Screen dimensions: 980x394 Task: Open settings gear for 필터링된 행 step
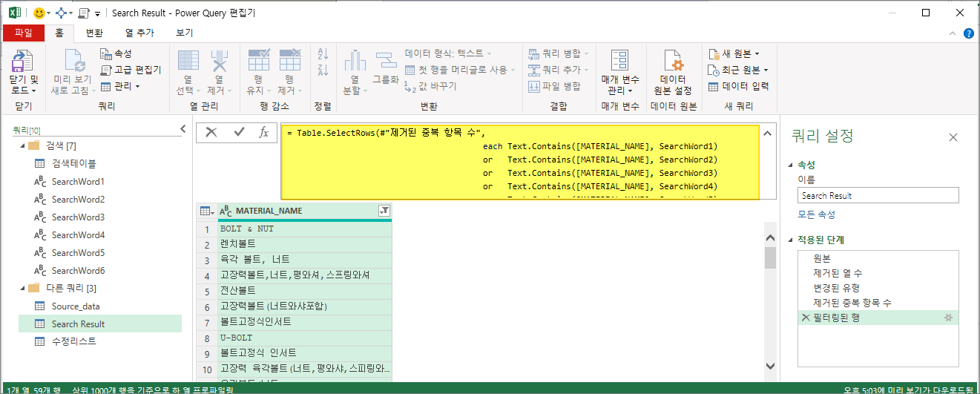(948, 318)
